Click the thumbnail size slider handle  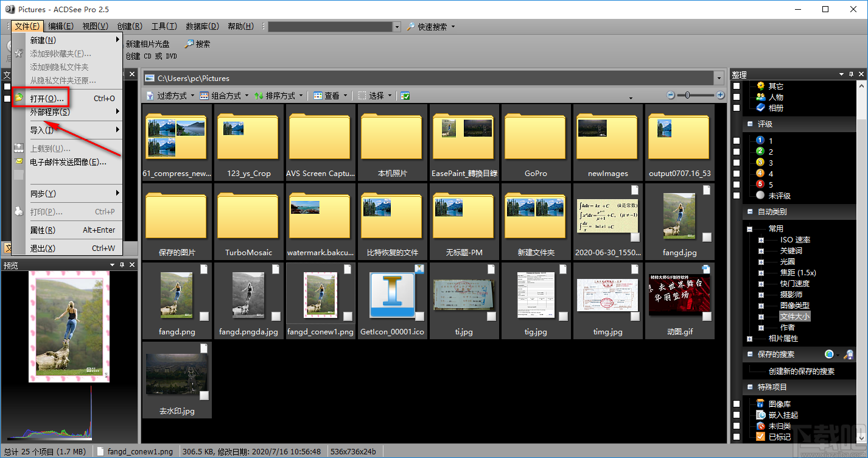pyautogui.click(x=687, y=95)
